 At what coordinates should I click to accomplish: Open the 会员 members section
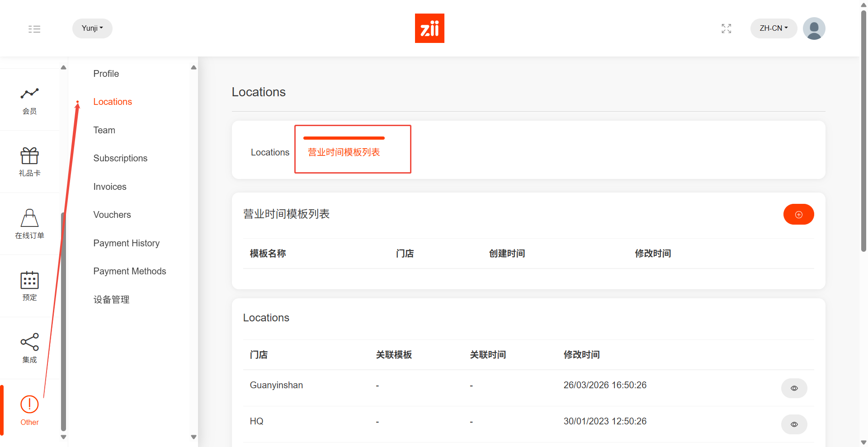[30, 100]
